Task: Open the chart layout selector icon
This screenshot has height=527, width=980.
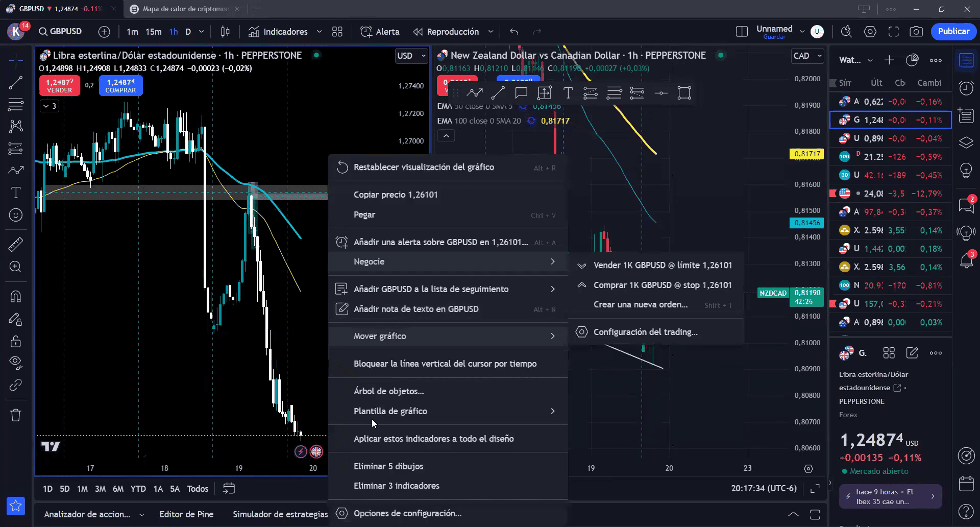Action: tap(742, 32)
